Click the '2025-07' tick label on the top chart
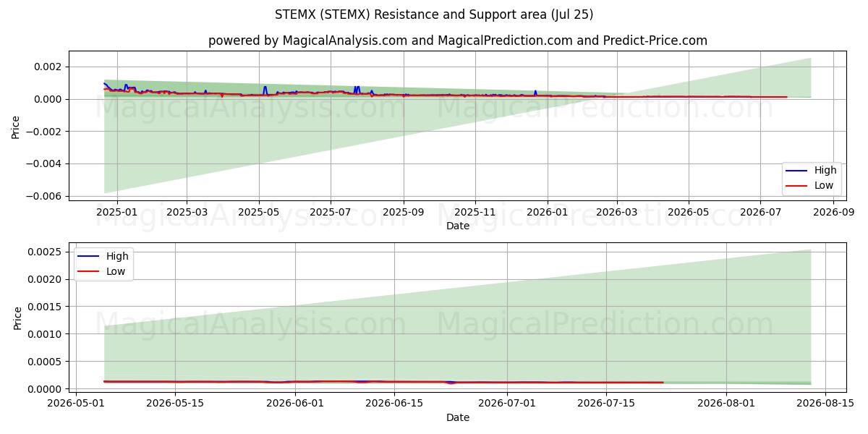The height and width of the screenshot is (434, 868). click(x=331, y=213)
